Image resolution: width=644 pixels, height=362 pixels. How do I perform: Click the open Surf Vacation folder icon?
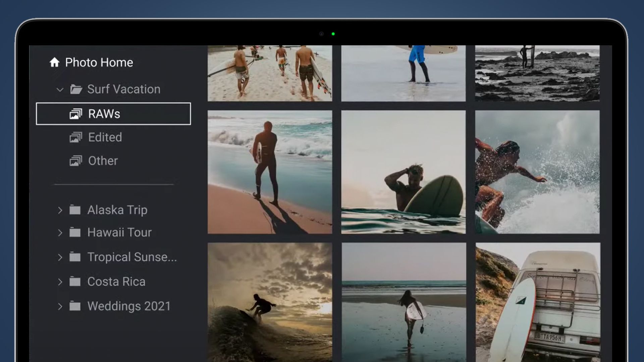77,89
